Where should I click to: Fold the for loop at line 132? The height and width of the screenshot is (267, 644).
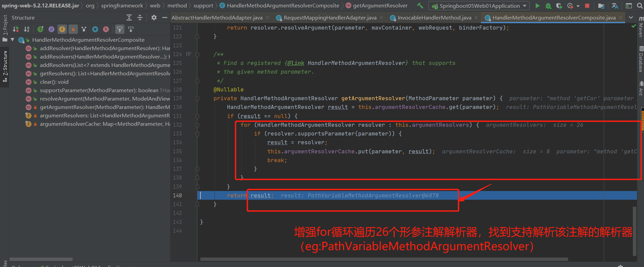[197, 125]
